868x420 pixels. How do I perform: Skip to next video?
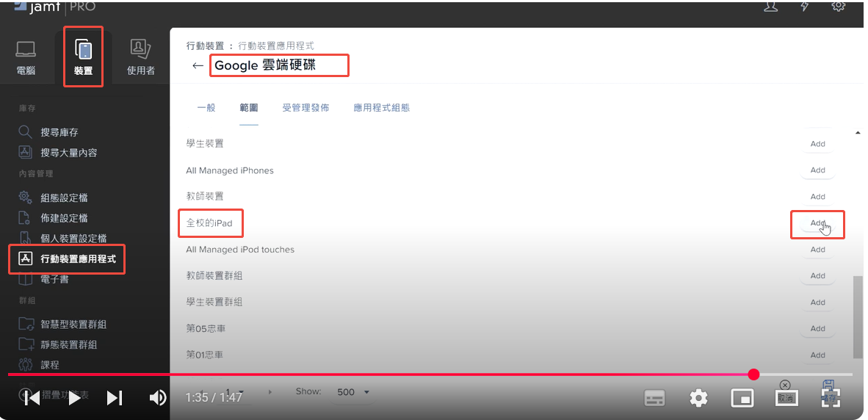point(115,398)
